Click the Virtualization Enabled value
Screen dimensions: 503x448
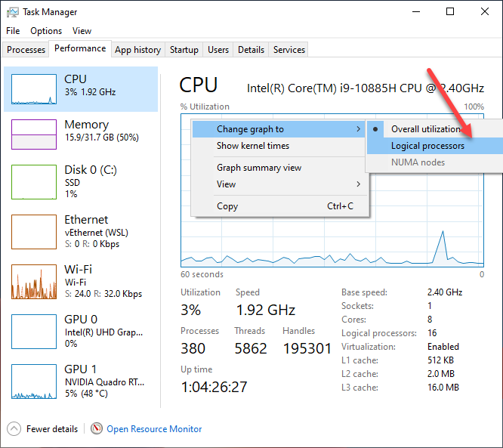click(443, 347)
